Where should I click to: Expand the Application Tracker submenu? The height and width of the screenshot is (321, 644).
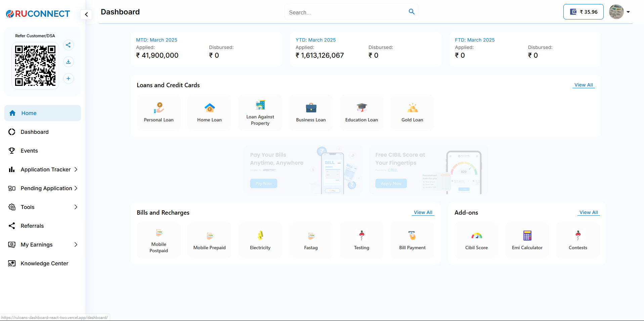click(x=43, y=169)
